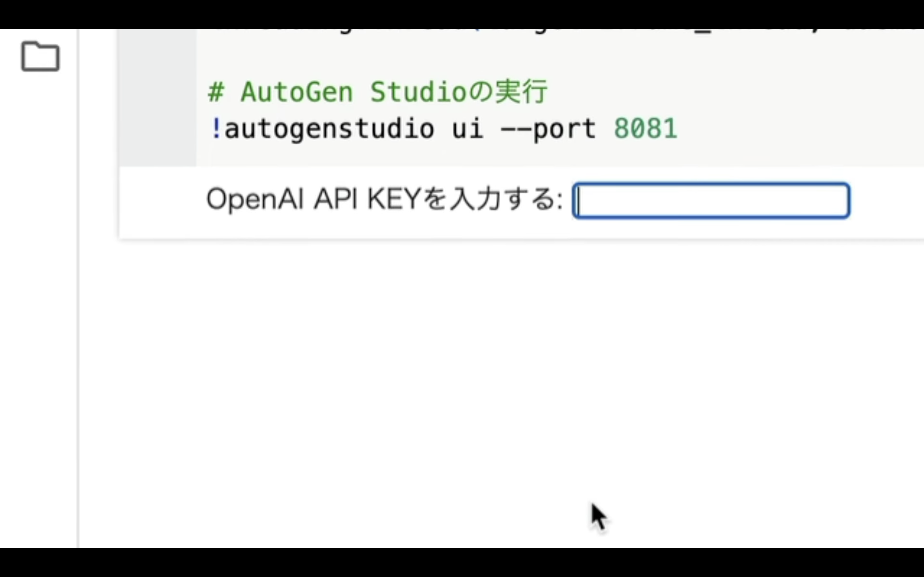The image size is (924, 577).
Task: Focus the OpenAI API KEY input box
Action: pyautogui.click(x=711, y=201)
